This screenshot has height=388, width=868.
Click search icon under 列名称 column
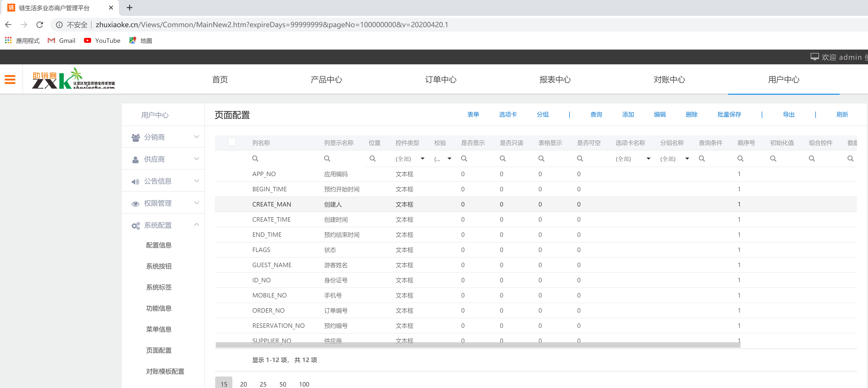[255, 159]
